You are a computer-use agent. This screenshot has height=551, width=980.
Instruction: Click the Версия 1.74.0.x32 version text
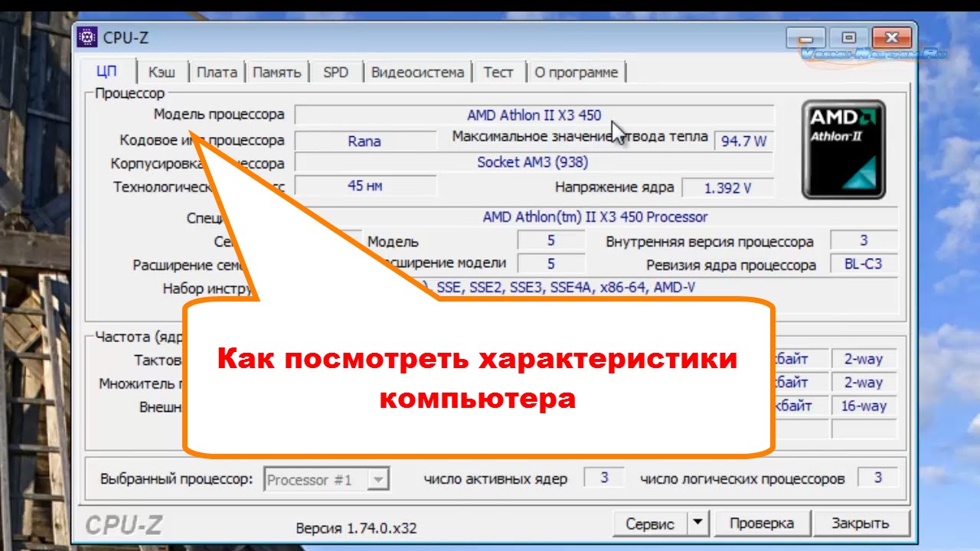[356, 528]
